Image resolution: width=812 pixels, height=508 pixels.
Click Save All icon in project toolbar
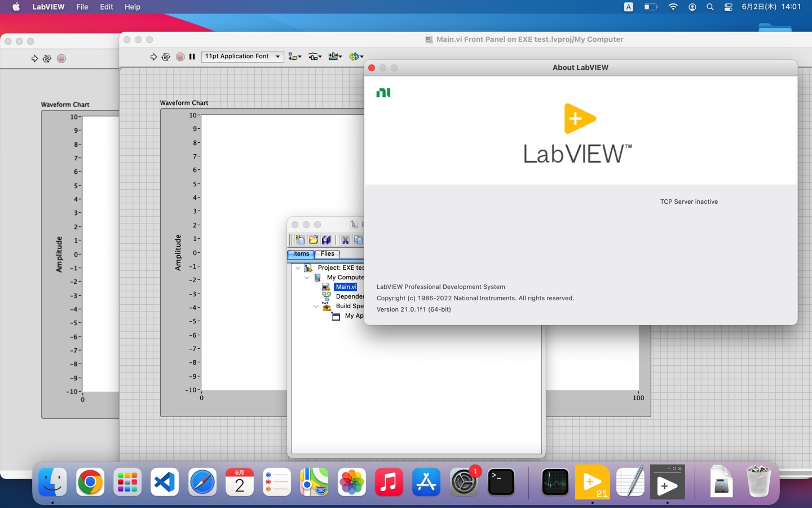pyautogui.click(x=326, y=240)
